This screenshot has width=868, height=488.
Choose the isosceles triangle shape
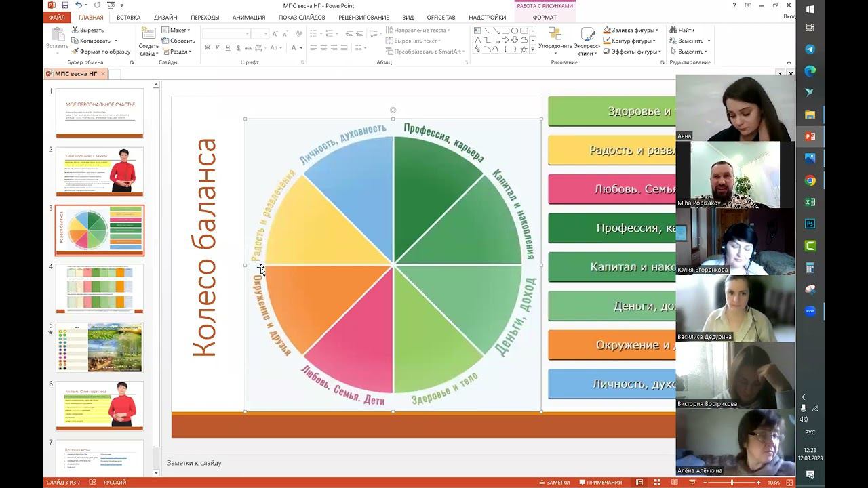(478, 40)
